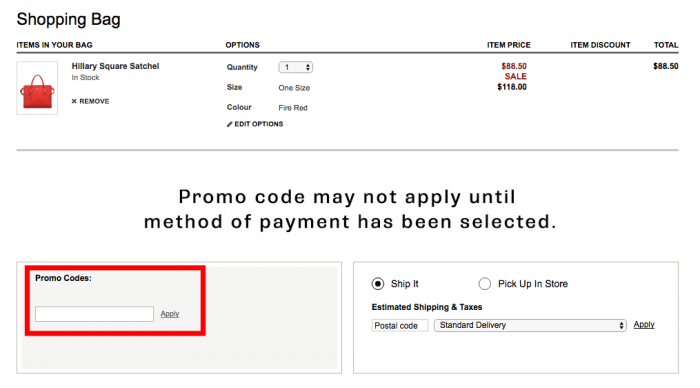This screenshot has width=700, height=388.
Task: Select the Ship It radio button
Action: point(378,284)
